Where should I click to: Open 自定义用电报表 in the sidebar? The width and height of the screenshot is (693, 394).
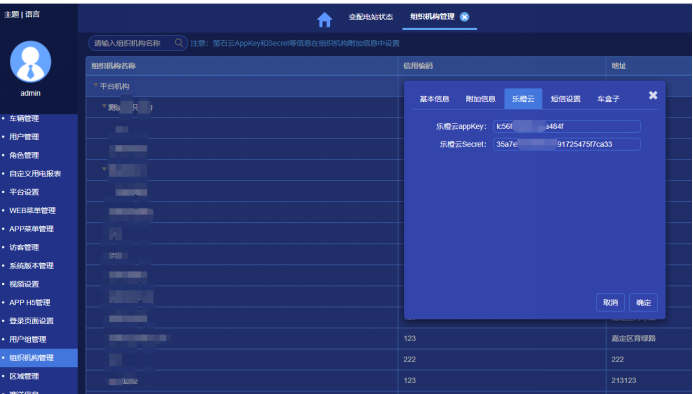(35, 174)
